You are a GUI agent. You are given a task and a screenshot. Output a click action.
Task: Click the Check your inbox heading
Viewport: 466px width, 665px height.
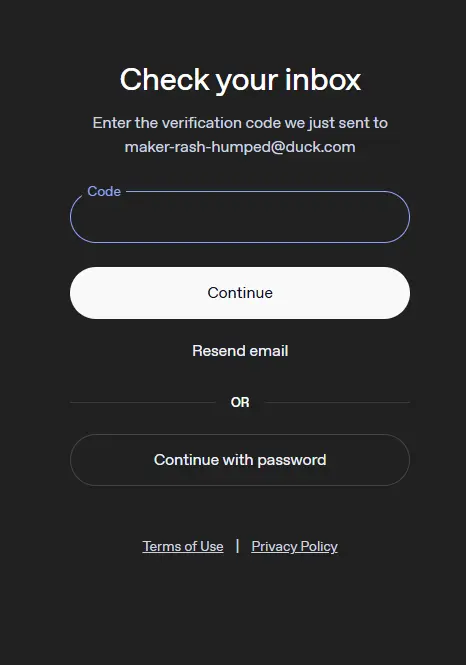coord(240,80)
